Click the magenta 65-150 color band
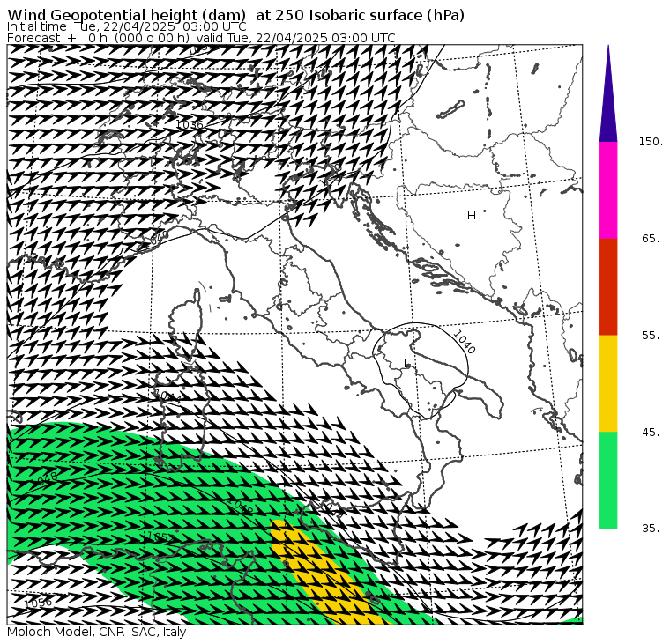Viewport: 670px width, 644px height. [x=608, y=190]
